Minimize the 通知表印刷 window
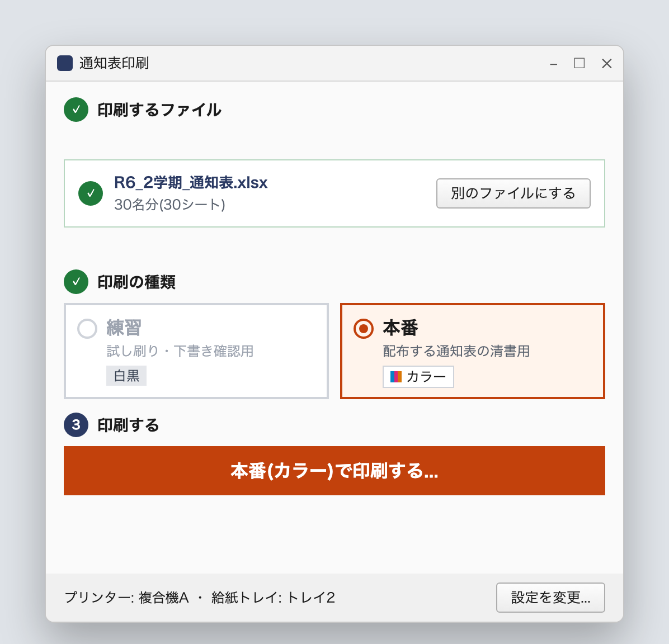The width and height of the screenshot is (669, 644). point(553,64)
